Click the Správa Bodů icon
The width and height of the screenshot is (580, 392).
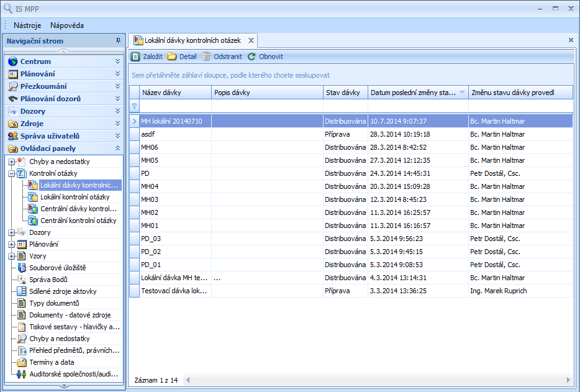click(x=22, y=280)
